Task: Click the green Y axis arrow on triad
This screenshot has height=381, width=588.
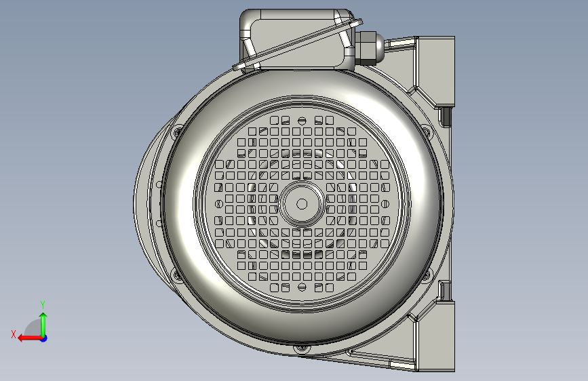Action: [43, 324]
